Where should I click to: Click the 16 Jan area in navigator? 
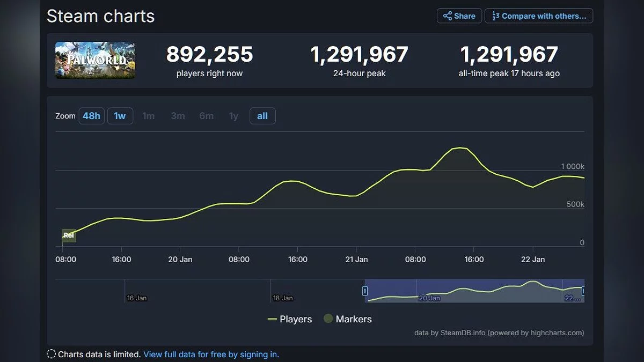(x=136, y=291)
